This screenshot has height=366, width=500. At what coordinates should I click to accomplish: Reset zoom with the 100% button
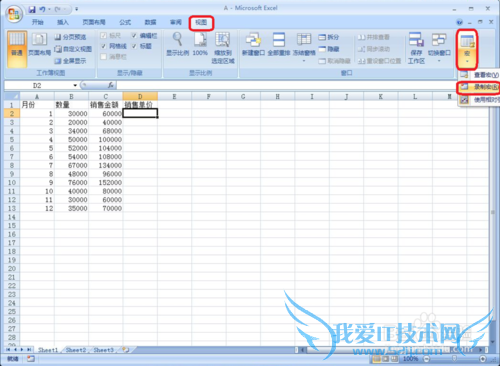tap(200, 44)
